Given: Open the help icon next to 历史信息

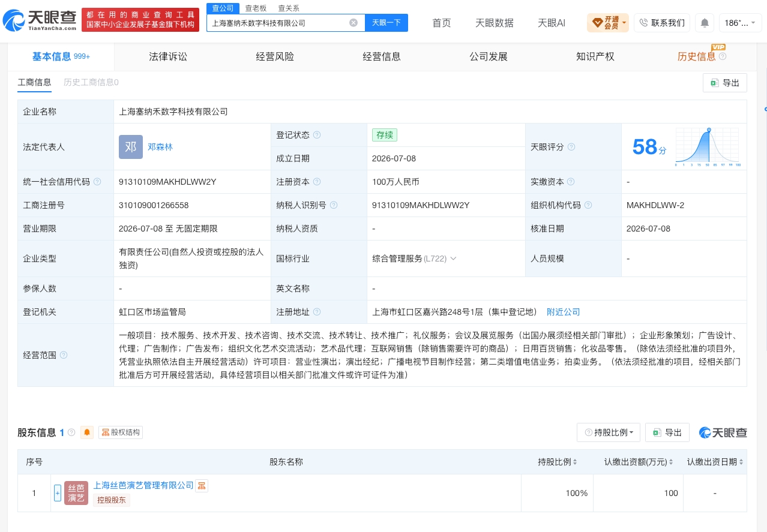Looking at the screenshot, I should [723, 56].
